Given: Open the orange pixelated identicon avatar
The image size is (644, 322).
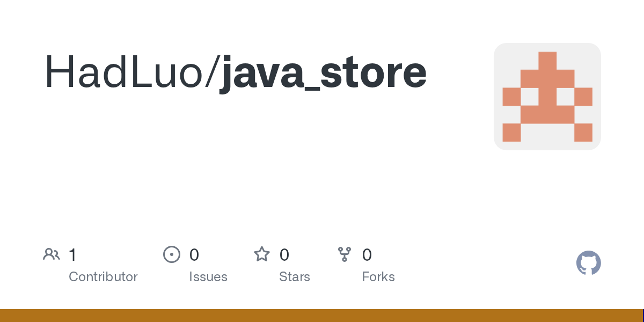Looking at the screenshot, I should click(x=547, y=97).
